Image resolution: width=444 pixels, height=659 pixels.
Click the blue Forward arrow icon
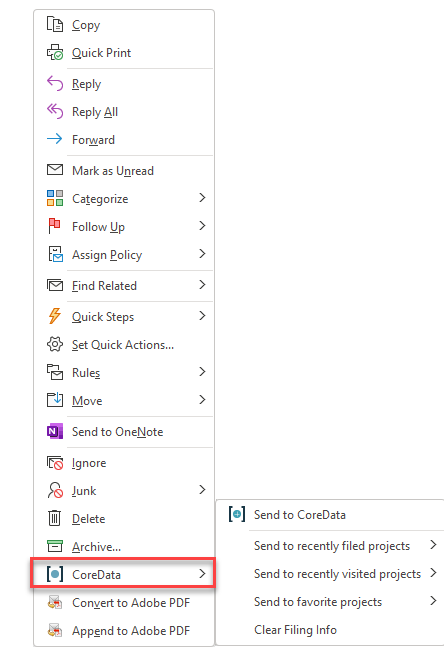[55, 139]
